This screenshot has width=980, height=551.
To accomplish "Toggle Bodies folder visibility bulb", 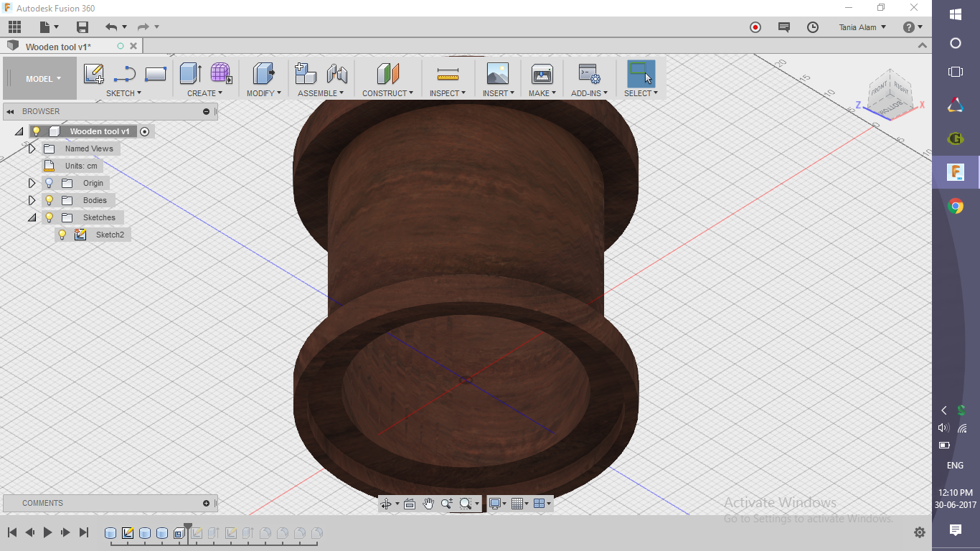I will click(50, 200).
